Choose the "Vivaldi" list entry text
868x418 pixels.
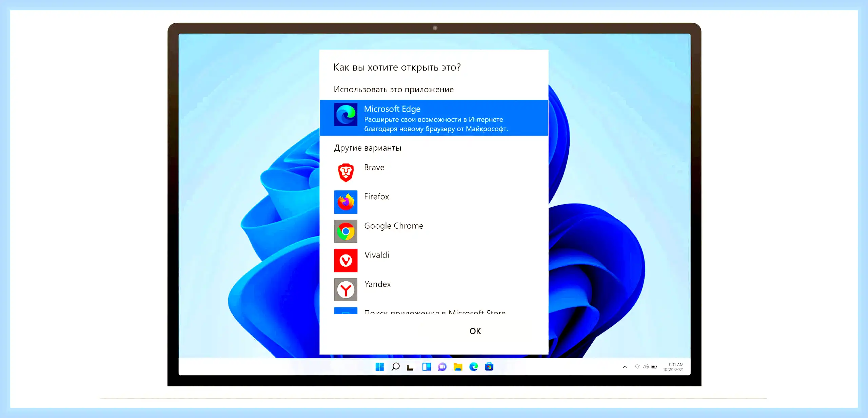tap(377, 255)
